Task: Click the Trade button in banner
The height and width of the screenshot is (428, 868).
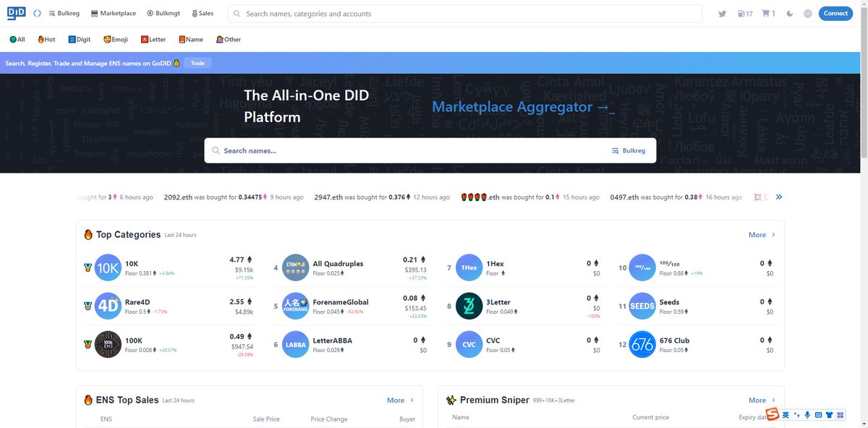Action: 197,63
